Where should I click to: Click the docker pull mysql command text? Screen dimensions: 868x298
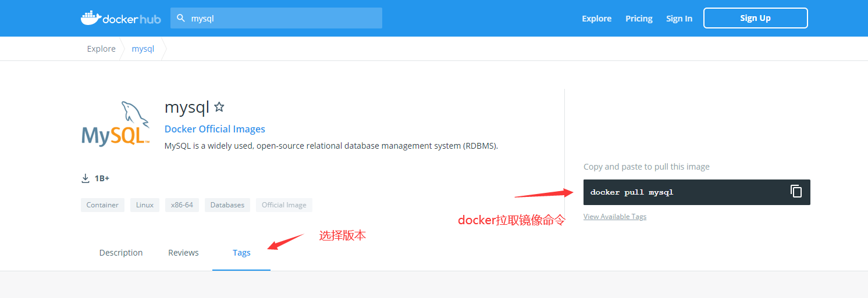pyautogui.click(x=632, y=192)
